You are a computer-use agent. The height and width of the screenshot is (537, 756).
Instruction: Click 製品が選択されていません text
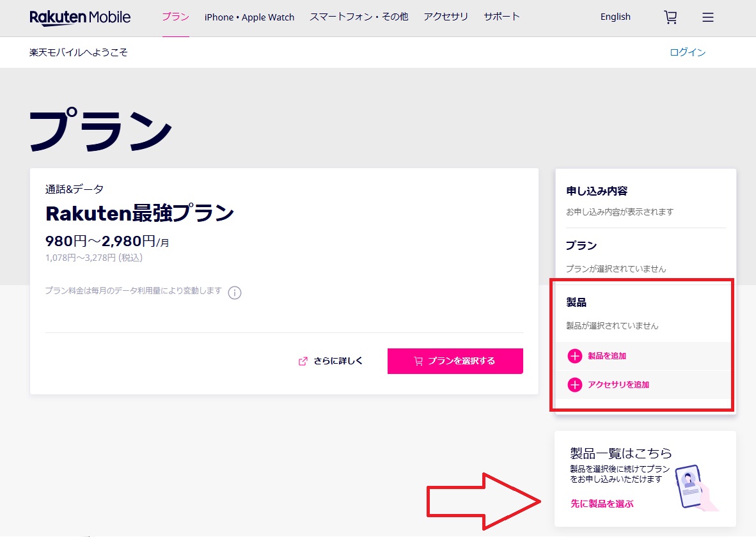coord(612,326)
